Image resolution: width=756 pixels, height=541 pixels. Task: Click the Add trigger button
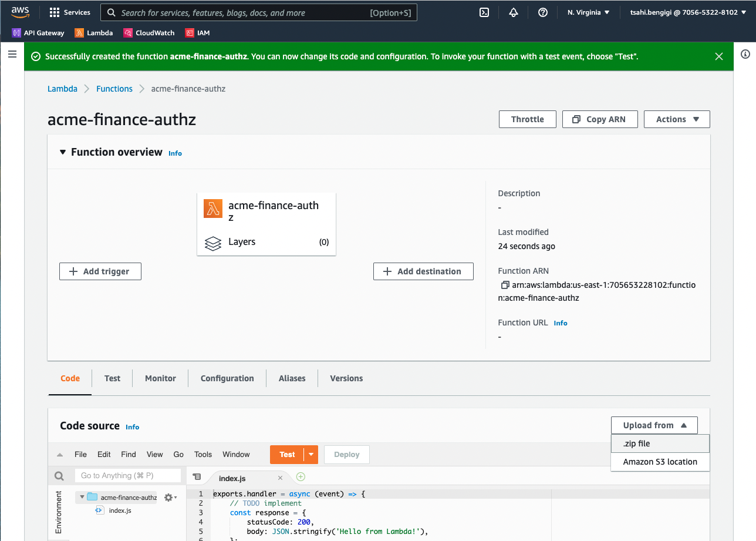[x=100, y=271]
